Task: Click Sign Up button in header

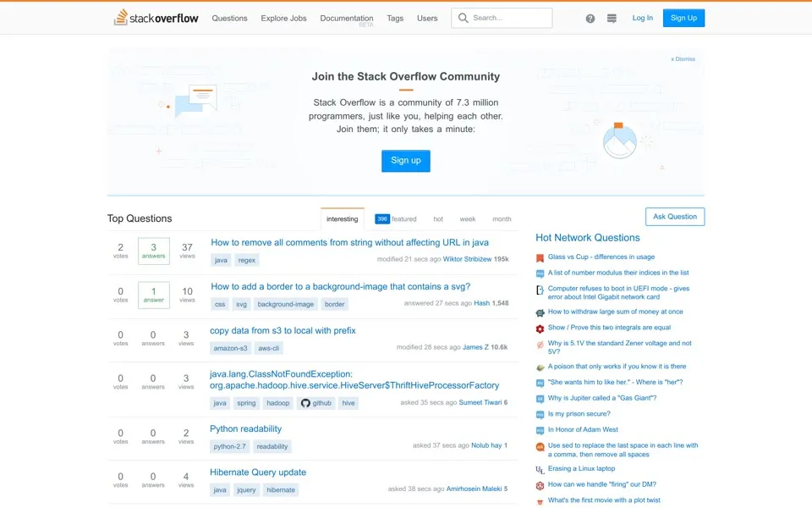Action: coord(683,18)
